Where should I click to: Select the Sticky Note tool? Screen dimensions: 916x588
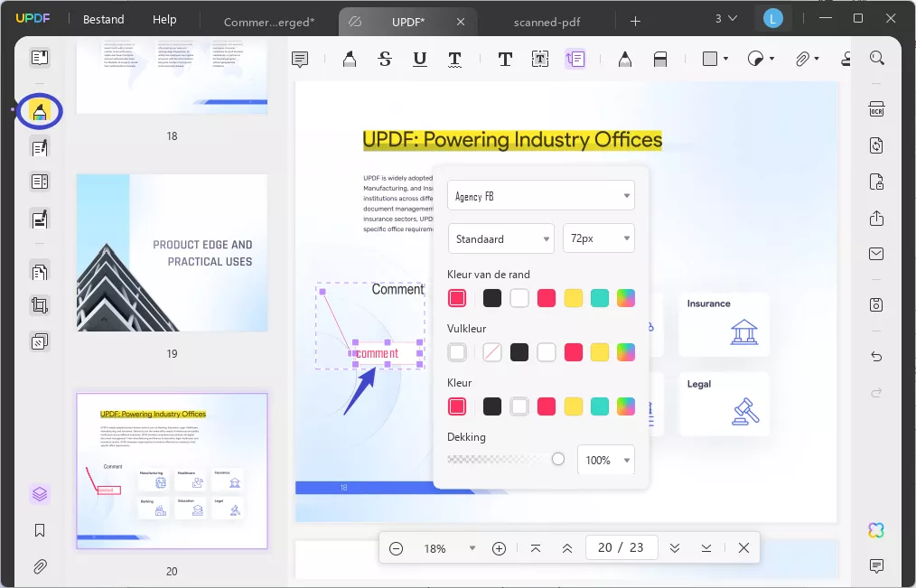point(300,59)
